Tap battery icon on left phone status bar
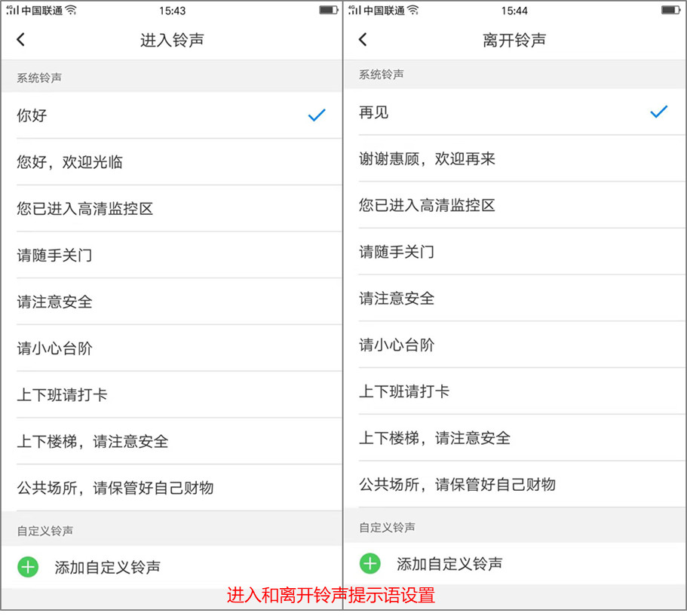Viewport: 687px width, 616px height. click(x=328, y=11)
